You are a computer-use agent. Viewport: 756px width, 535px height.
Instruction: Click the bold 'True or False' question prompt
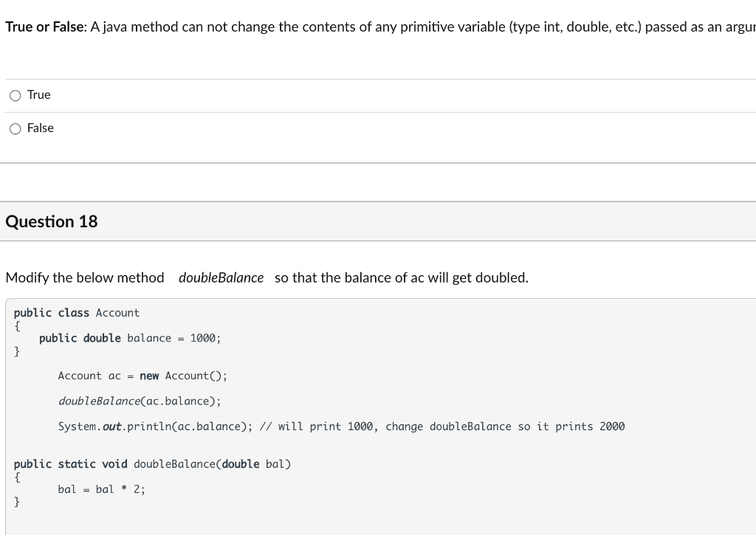(x=46, y=27)
